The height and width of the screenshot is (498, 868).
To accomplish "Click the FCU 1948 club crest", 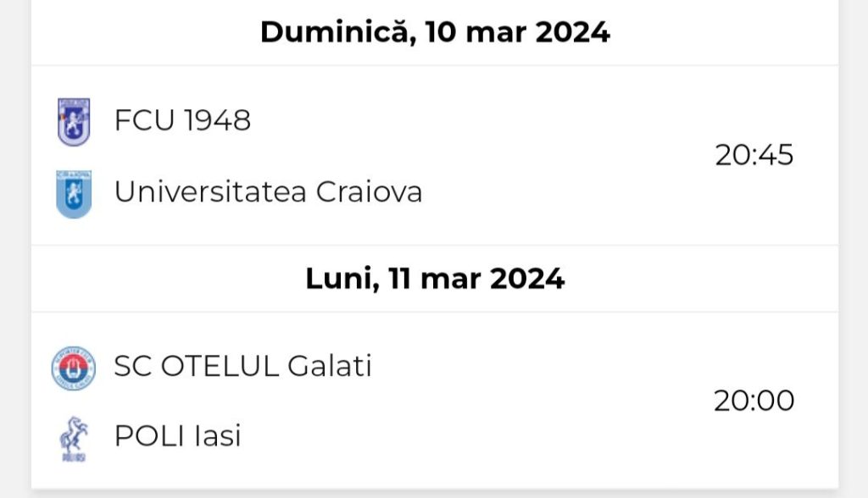I will [x=74, y=122].
